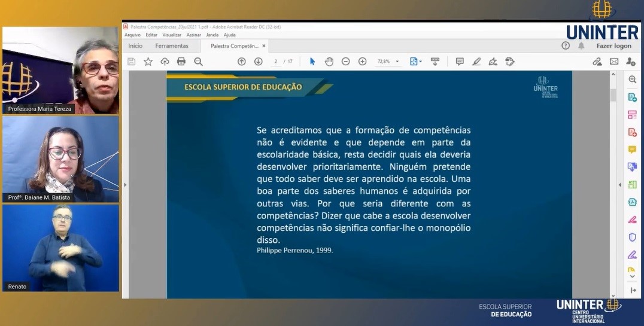The image size is (644, 326).
Task: Print the document using printer icon
Action: (181, 62)
